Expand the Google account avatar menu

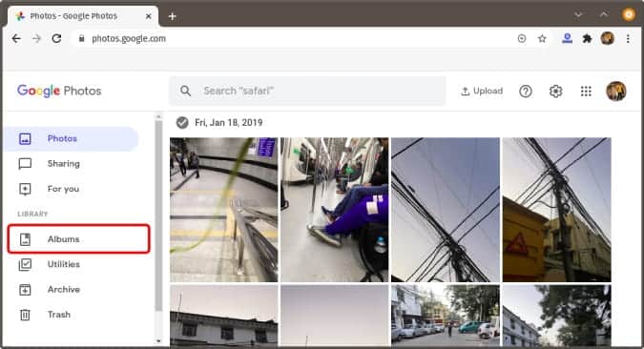[x=616, y=91]
